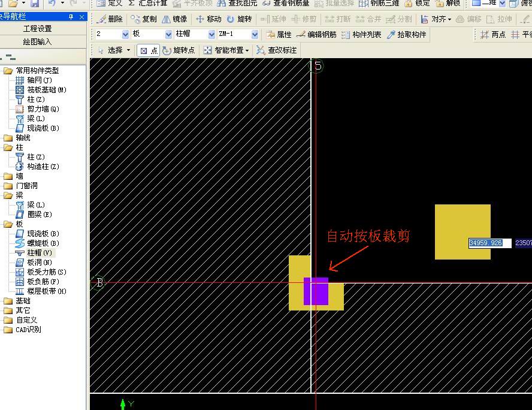Expand Smart Layout (智能布置) dropdown

[x=226, y=50]
